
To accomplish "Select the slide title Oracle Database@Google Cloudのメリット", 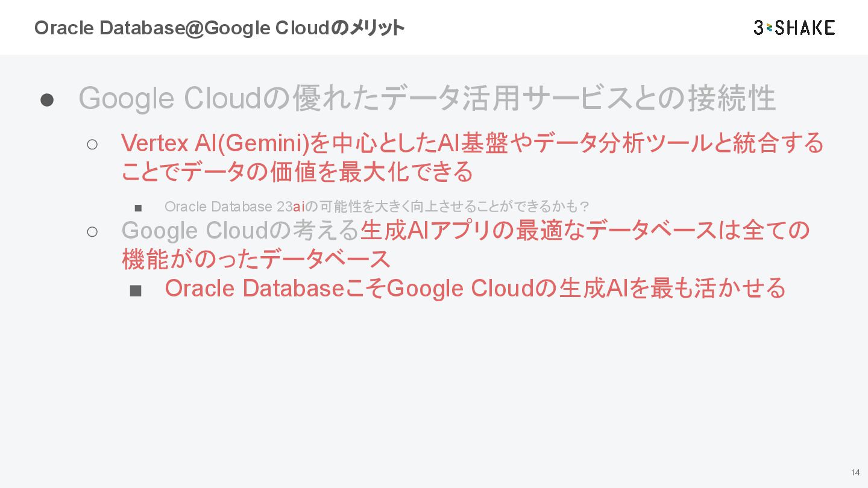I will pos(219,28).
